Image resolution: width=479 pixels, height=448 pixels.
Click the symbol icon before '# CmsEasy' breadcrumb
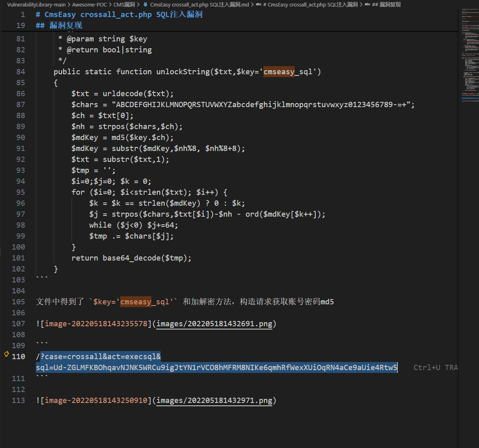pyautogui.click(x=259, y=4)
